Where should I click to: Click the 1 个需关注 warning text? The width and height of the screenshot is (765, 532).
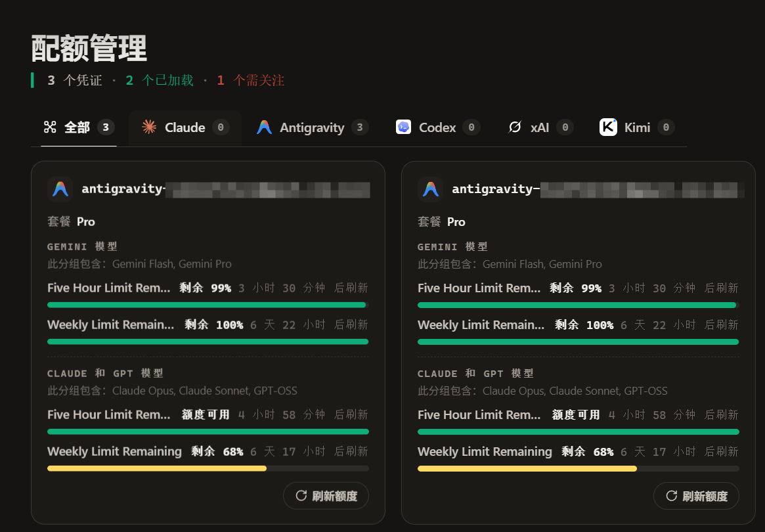[x=251, y=81]
